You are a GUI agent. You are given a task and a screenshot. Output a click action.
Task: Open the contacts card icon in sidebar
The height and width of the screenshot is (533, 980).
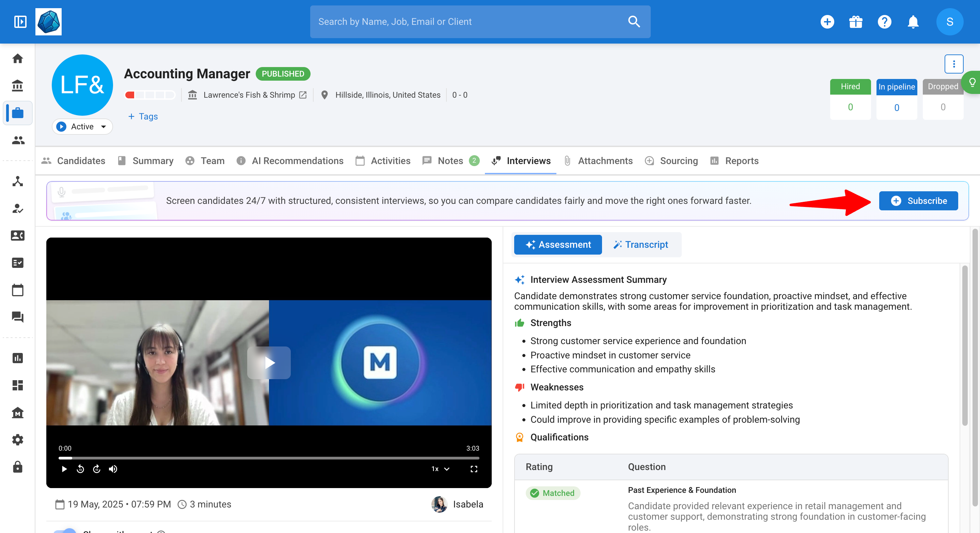point(17,236)
